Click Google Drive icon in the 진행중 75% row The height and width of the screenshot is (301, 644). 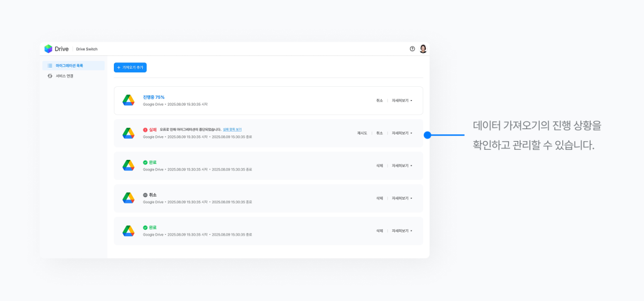click(128, 100)
